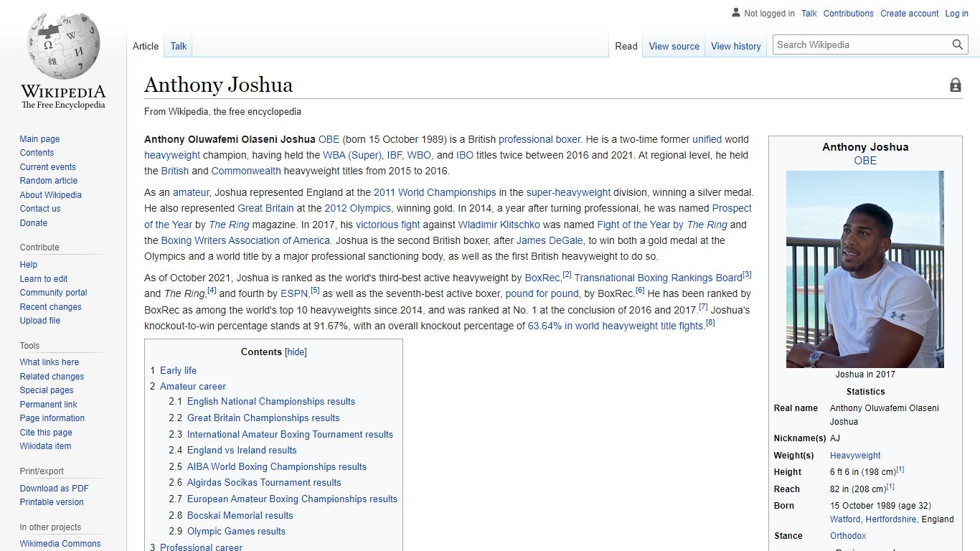Copy the Permanent link
Screen dimensions: 980x551
pyautogui.click(x=48, y=405)
